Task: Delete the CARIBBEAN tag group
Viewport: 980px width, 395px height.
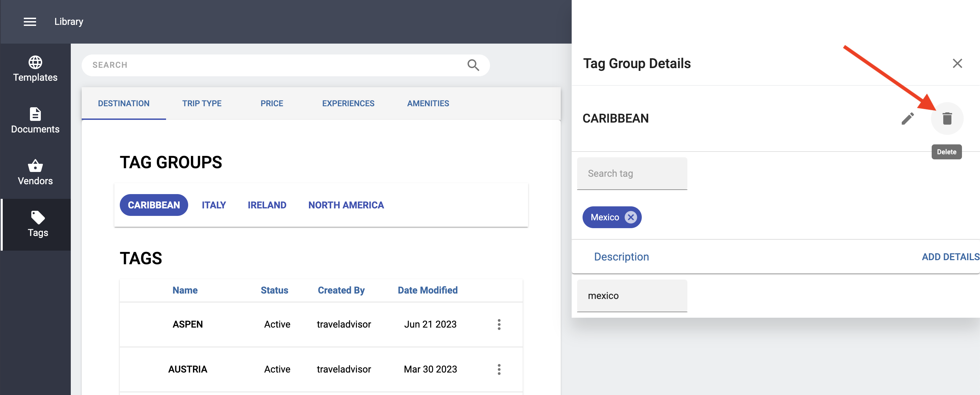Action: (x=947, y=118)
